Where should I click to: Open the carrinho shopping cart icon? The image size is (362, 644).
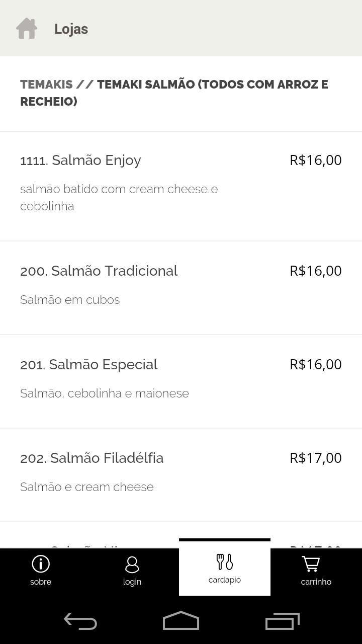311,564
